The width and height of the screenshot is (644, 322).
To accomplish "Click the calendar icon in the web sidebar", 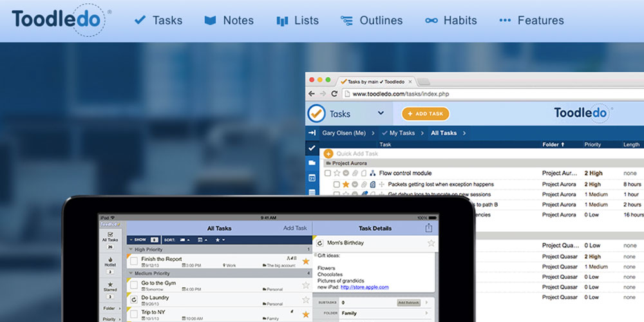I will pyautogui.click(x=312, y=178).
